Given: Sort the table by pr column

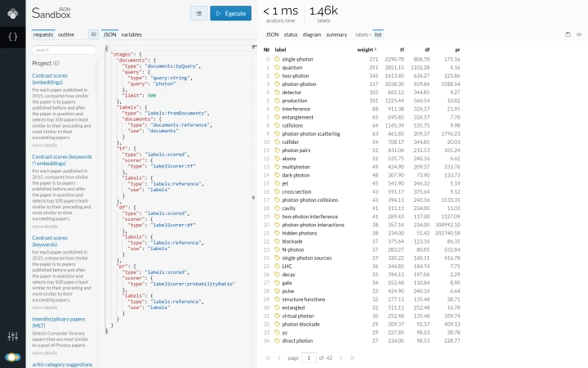Looking at the screenshot, I should click(457, 50).
